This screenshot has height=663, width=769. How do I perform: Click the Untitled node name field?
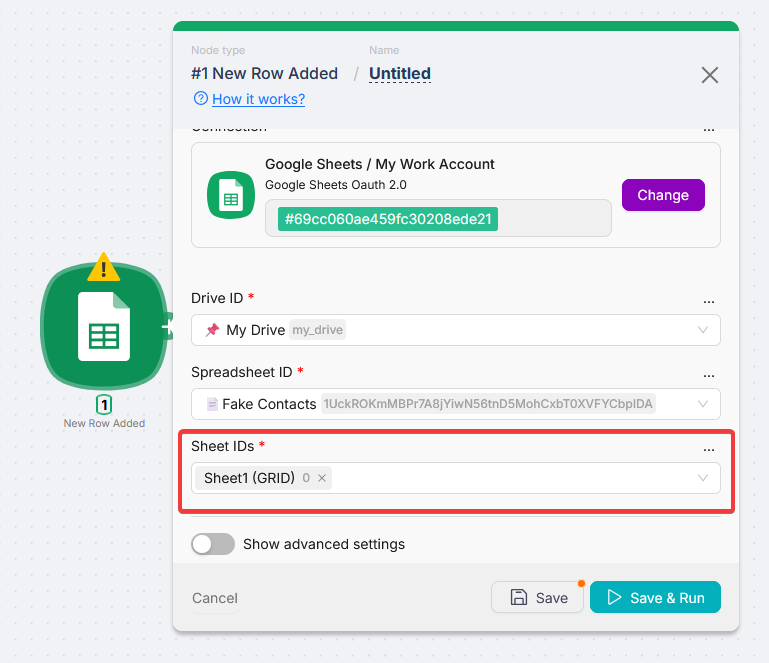[x=400, y=74]
